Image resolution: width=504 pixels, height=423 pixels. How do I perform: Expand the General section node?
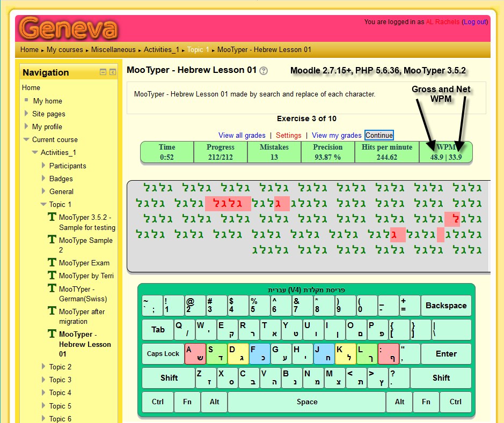click(43, 191)
